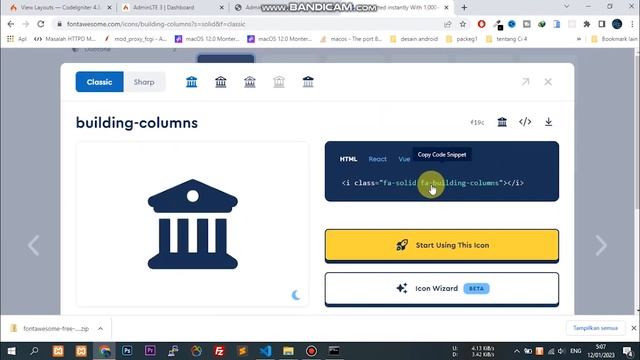Bookmark this page with the star icon
This screenshot has height=360, width=640.
click(x=462, y=24)
